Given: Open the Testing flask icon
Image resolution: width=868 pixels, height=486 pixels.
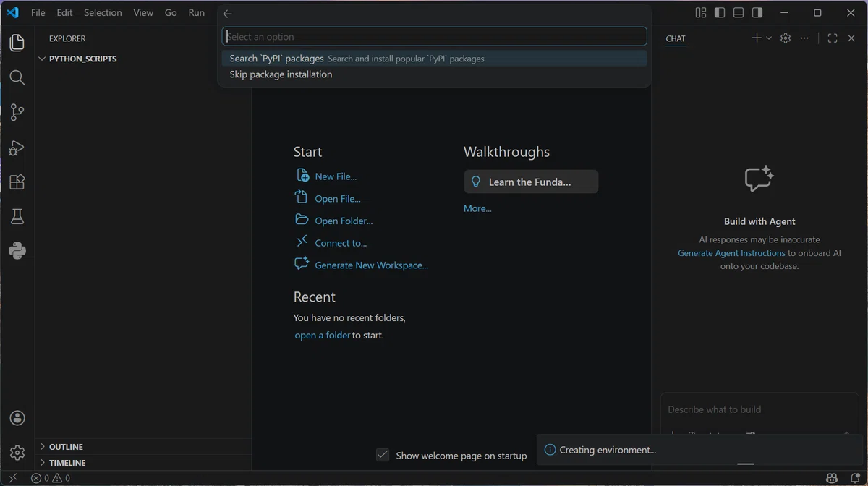Looking at the screenshot, I should tap(17, 216).
